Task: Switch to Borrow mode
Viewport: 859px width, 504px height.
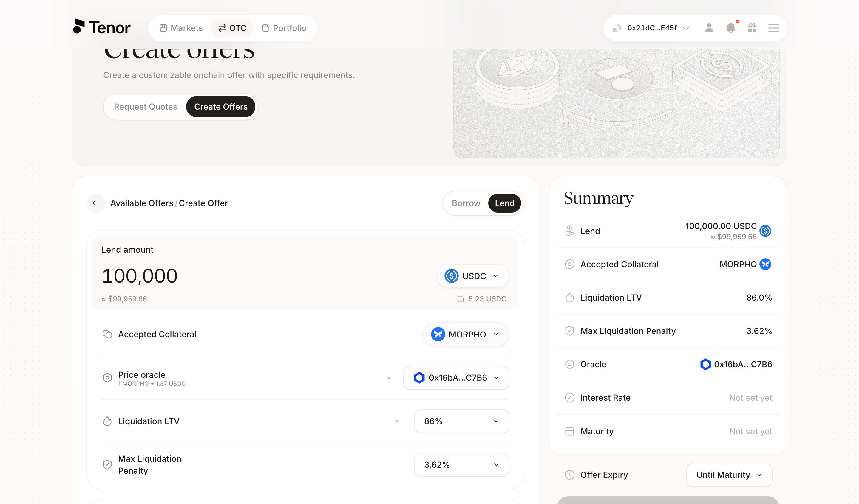Action: pyautogui.click(x=466, y=203)
